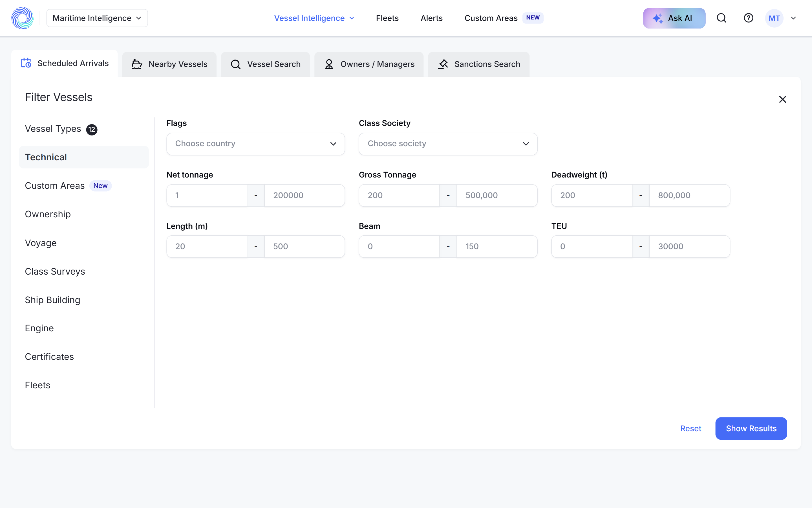
Task: Click the Vessel Search magnifier icon
Action: pyautogui.click(x=235, y=64)
